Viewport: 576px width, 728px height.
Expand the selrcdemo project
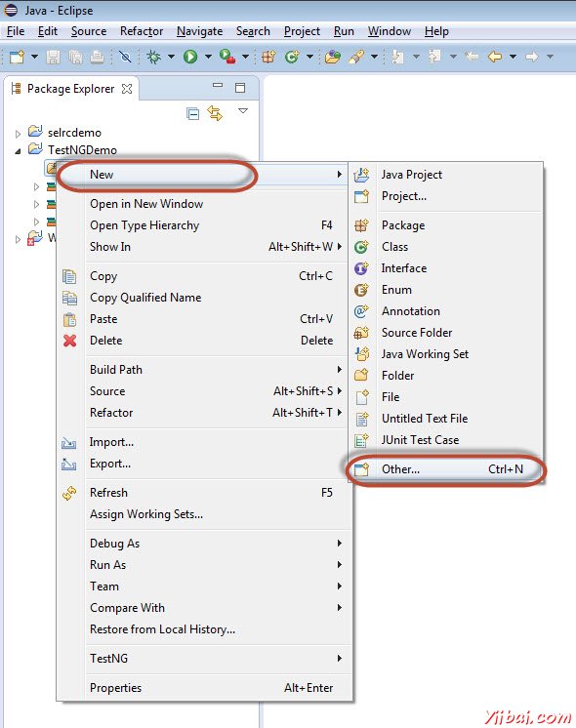18,134
